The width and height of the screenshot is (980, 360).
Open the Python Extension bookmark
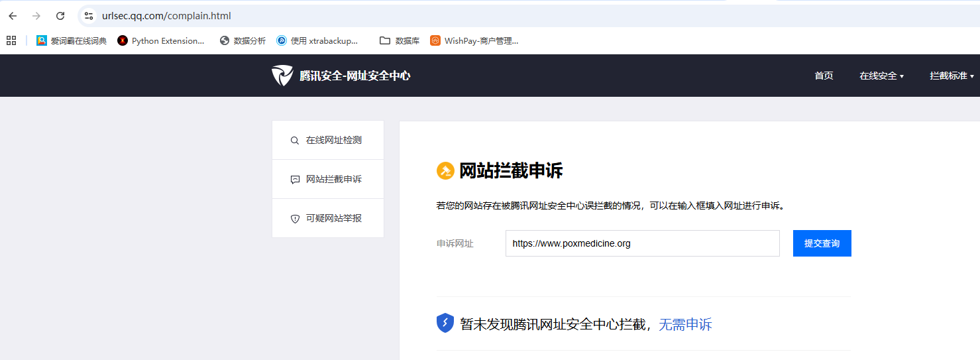click(x=161, y=40)
